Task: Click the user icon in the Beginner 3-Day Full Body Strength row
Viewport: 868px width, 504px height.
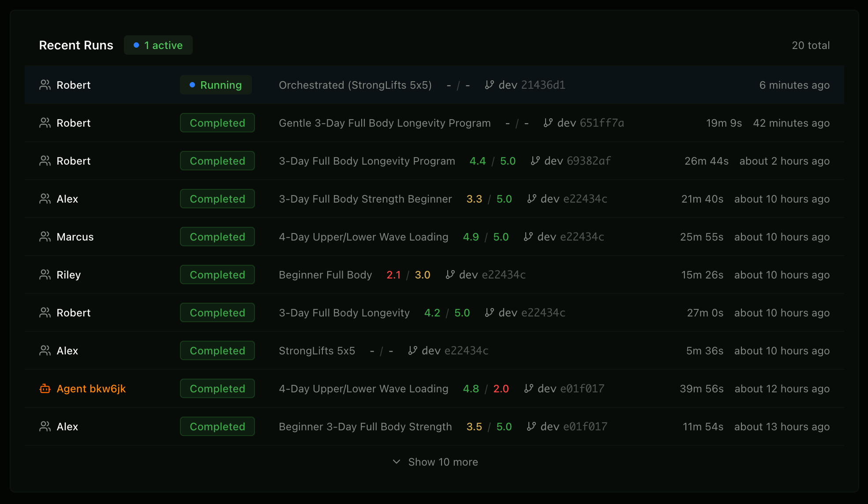Action: point(45,426)
